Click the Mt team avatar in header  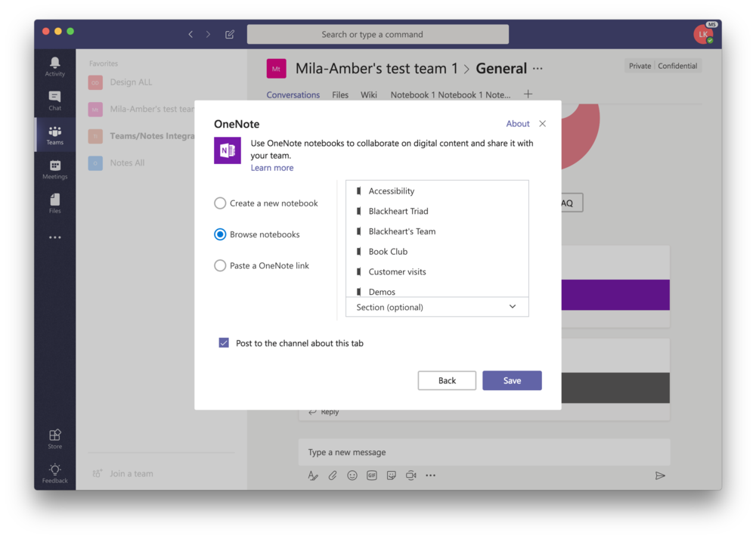coord(276,69)
